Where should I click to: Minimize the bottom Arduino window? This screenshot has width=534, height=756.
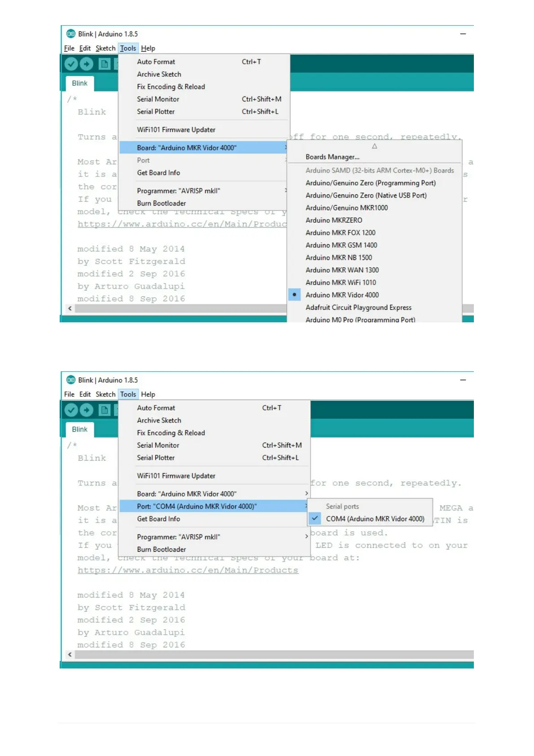(x=463, y=380)
